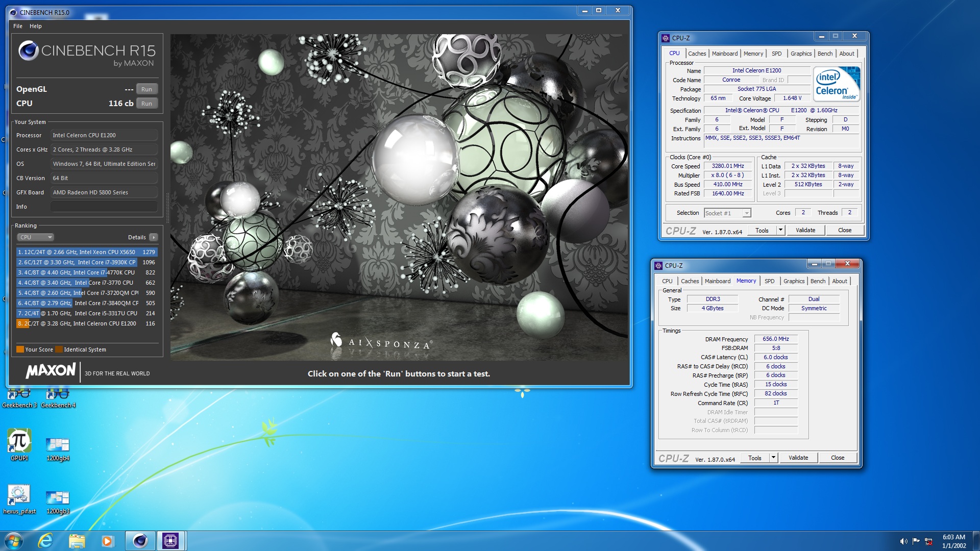
Task: Open the hexus_pifast desktop shortcut
Action: [x=19, y=499]
